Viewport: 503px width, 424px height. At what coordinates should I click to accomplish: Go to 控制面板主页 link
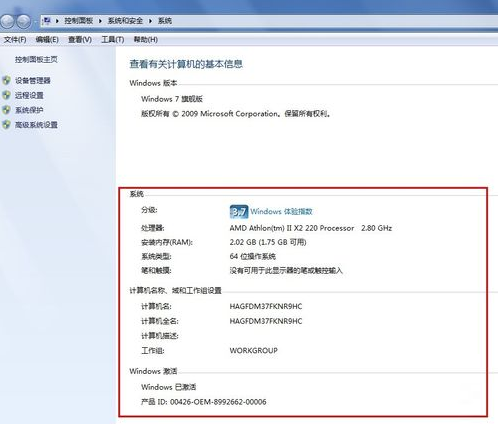tap(36, 60)
